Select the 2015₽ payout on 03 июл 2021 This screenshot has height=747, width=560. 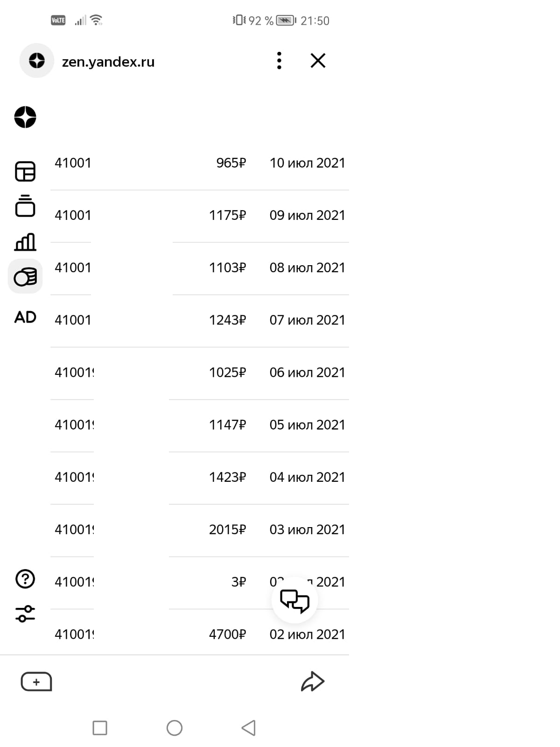click(200, 529)
